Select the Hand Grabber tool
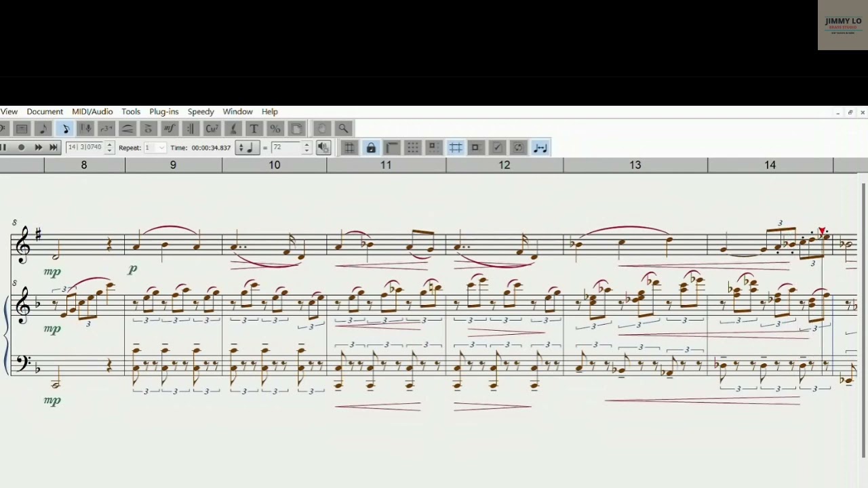 click(321, 129)
